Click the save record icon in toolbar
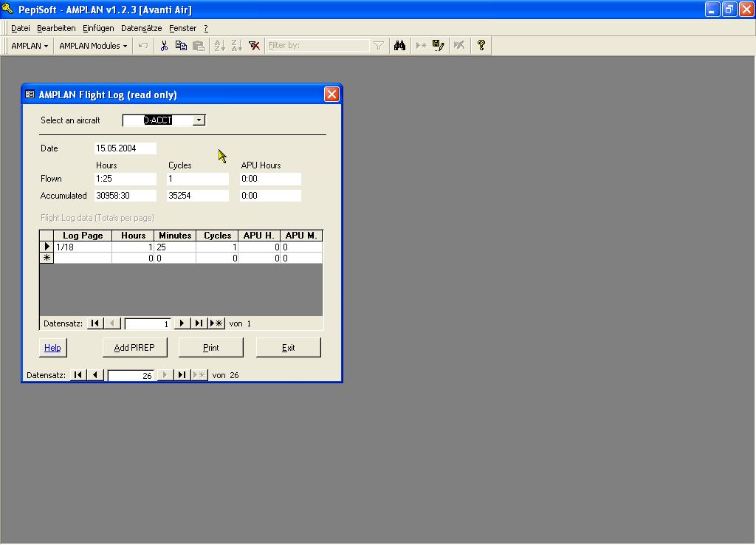 (x=439, y=46)
